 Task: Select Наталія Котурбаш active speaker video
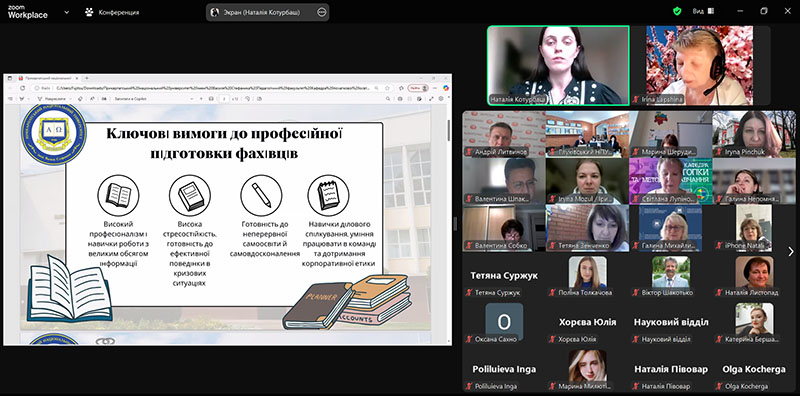coord(558,65)
